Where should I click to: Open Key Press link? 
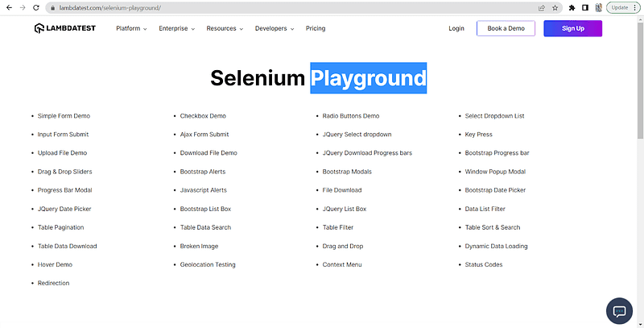coord(478,135)
